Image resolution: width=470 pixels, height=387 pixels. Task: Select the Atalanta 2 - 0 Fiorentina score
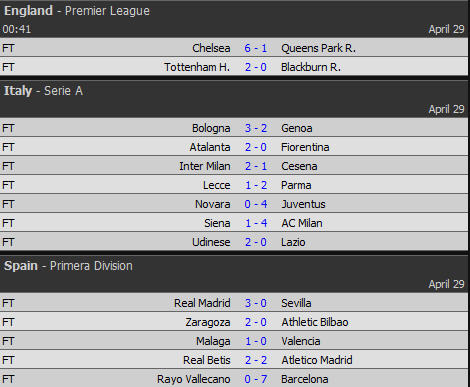point(256,147)
